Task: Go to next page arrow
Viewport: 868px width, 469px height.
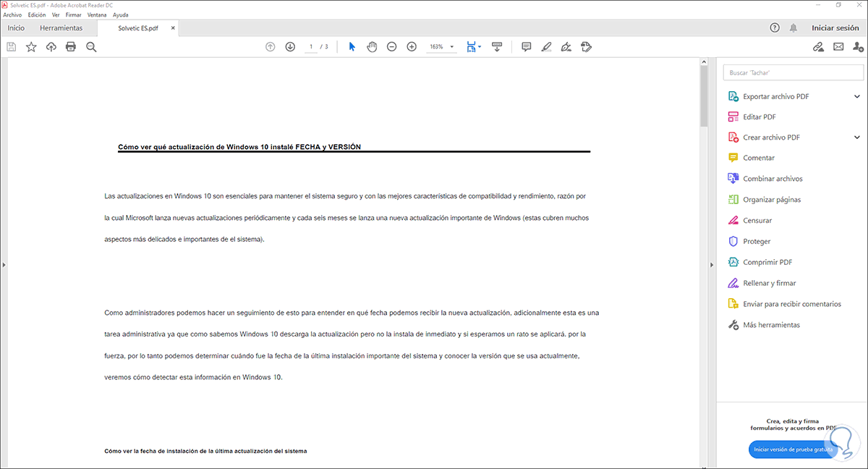Action: click(x=290, y=47)
